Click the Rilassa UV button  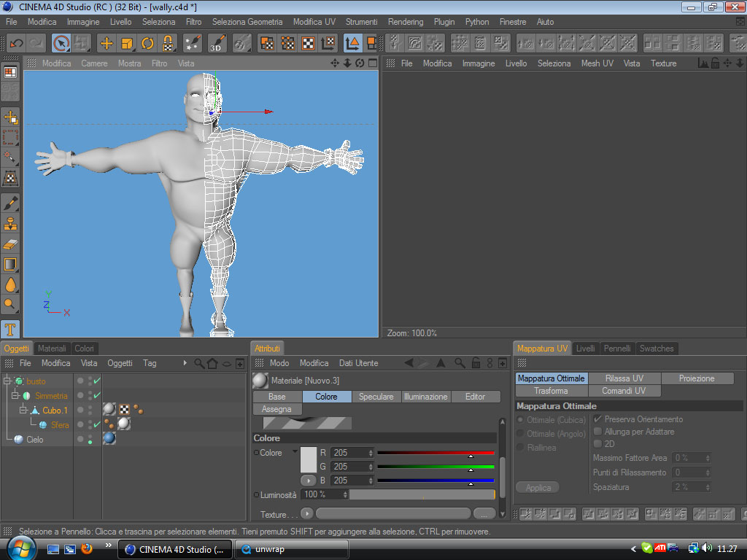[x=624, y=378]
